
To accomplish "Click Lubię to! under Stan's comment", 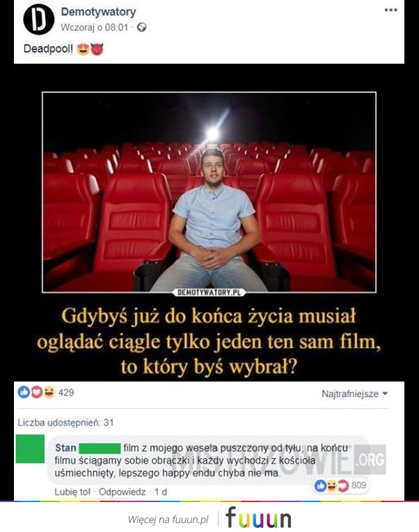I will coord(72,492).
